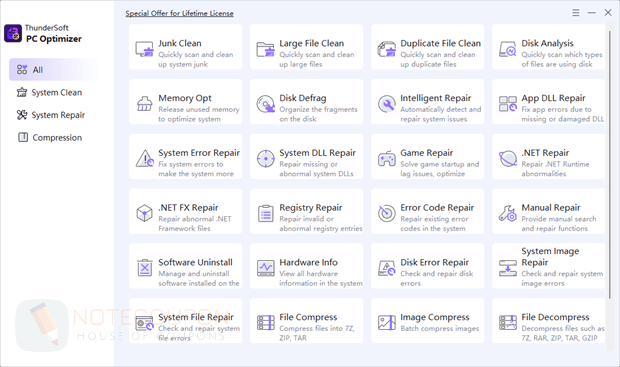The height and width of the screenshot is (367, 620).
Task: Click 'Batch compress images' description text
Action: (x=440, y=329)
